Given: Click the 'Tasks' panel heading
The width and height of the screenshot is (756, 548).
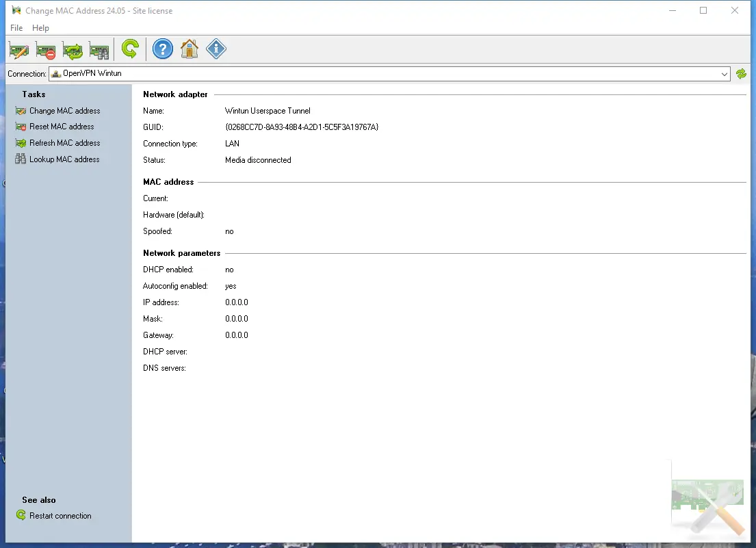Looking at the screenshot, I should (x=34, y=94).
